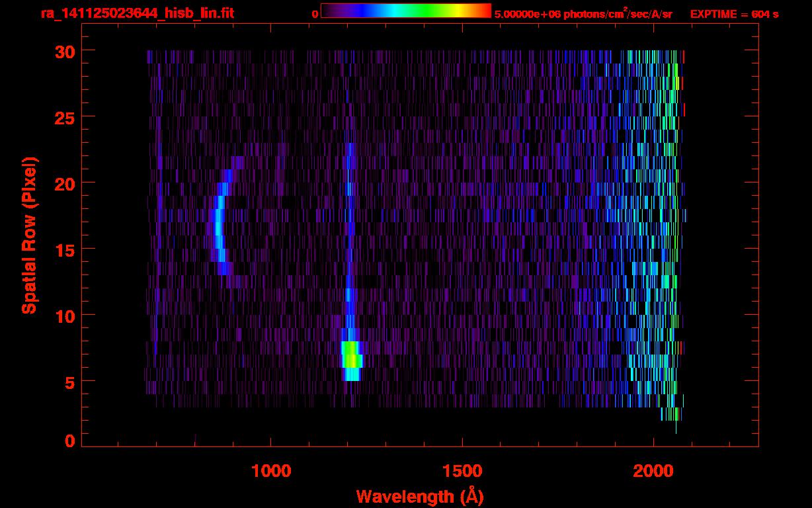Click the 2000 wavelength tick label
The width and height of the screenshot is (812, 508).
tap(653, 471)
